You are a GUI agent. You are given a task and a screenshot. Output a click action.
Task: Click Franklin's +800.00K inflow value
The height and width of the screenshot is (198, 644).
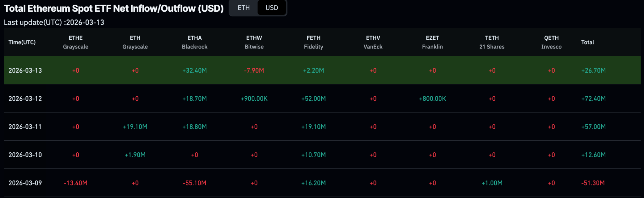point(432,99)
